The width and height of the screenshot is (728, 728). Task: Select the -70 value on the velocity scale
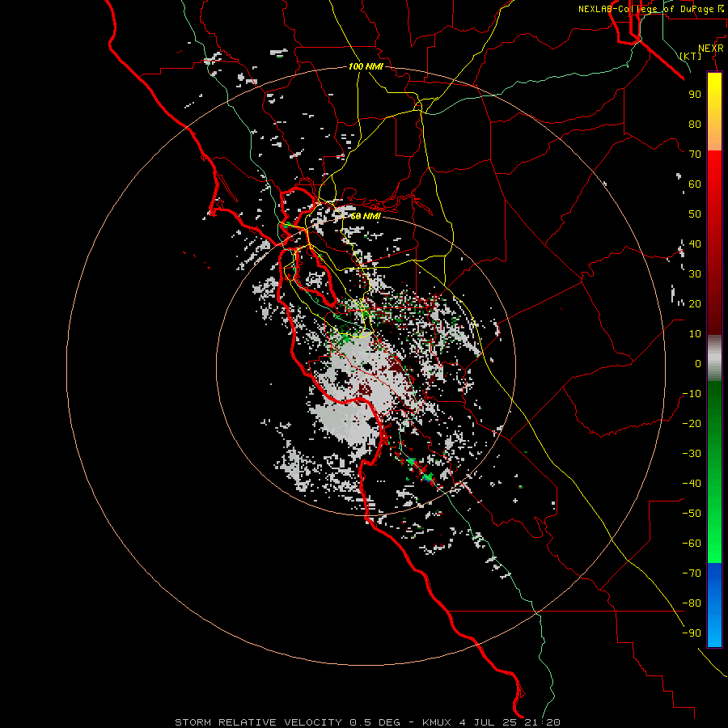click(x=692, y=573)
